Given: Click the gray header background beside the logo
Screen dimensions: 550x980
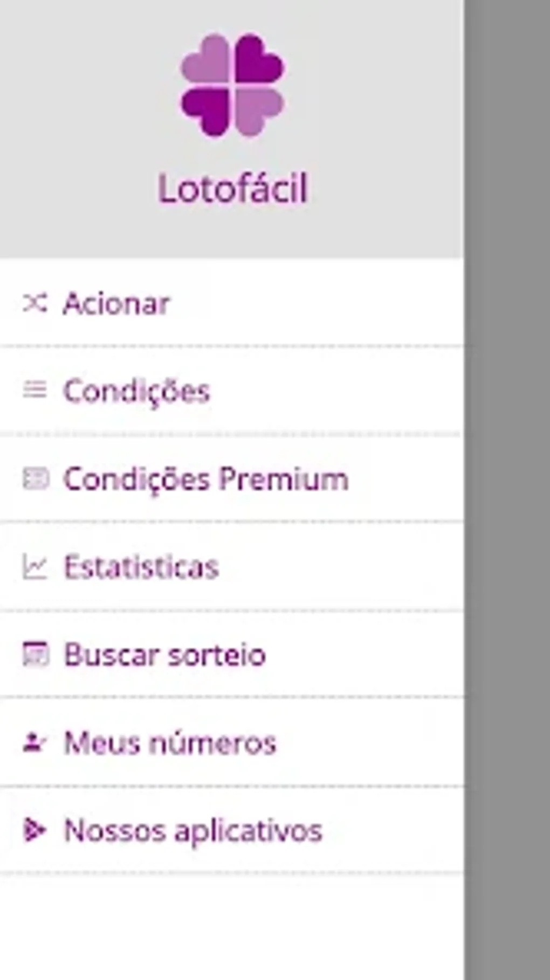Looking at the screenshot, I should click(81, 108).
